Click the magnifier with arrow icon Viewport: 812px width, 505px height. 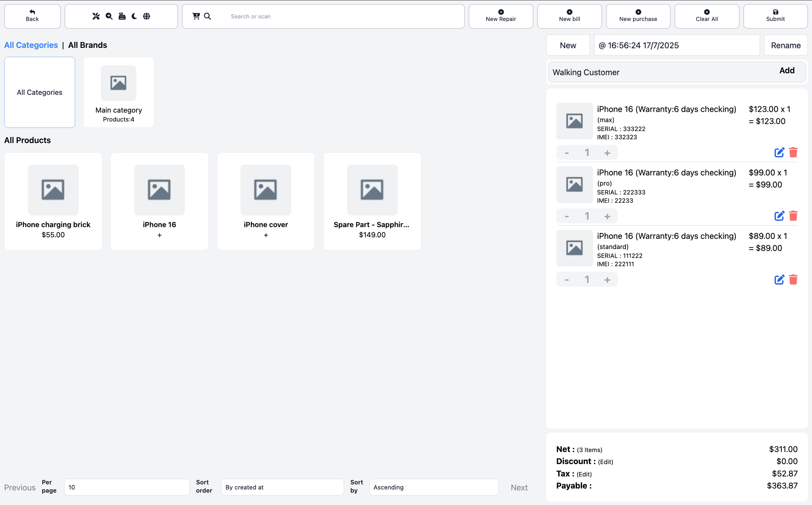pos(109,16)
